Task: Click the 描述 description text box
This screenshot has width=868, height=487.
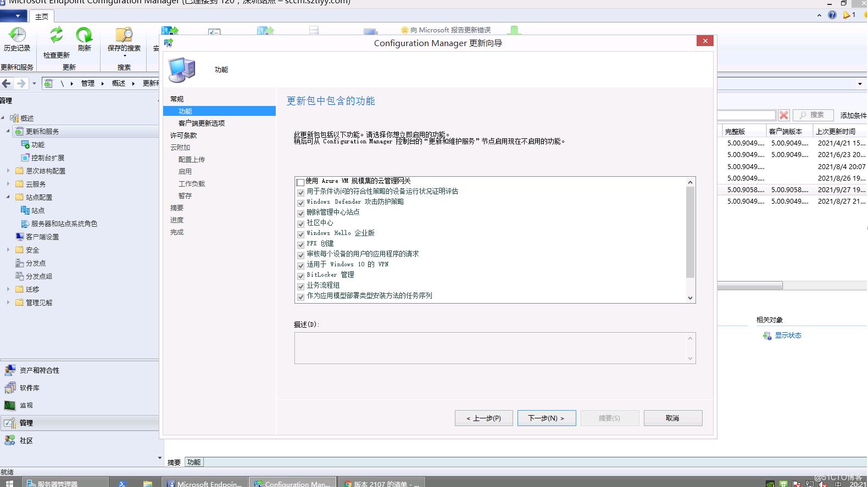Action: coord(495,348)
